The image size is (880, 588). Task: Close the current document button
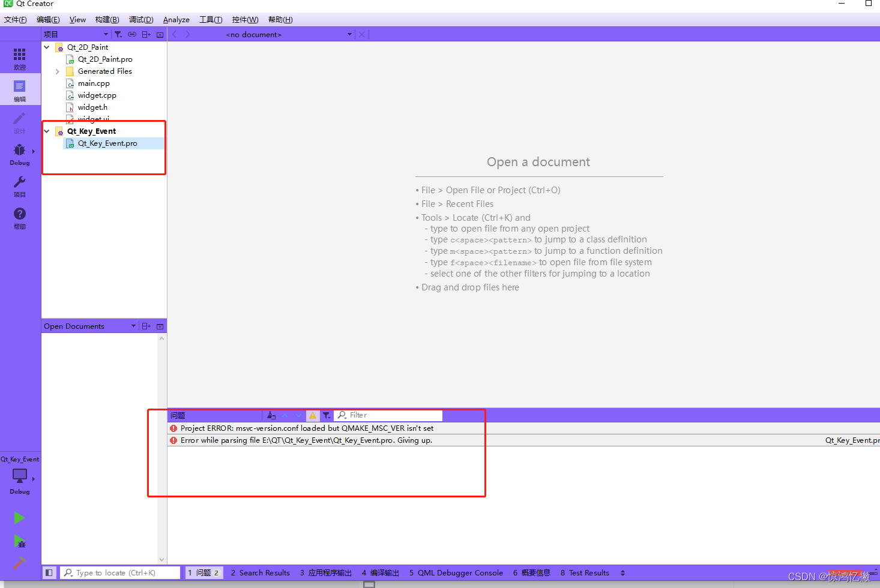(x=362, y=34)
